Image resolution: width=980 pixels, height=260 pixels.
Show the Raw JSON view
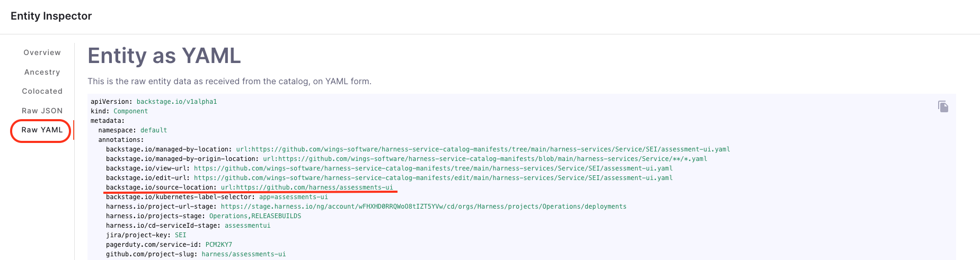[x=42, y=111]
